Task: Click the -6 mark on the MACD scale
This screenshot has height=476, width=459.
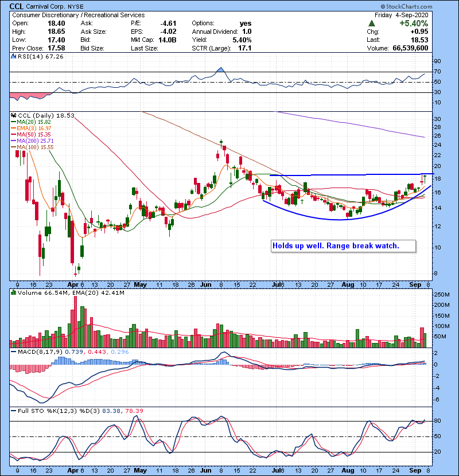Action: click(435, 399)
